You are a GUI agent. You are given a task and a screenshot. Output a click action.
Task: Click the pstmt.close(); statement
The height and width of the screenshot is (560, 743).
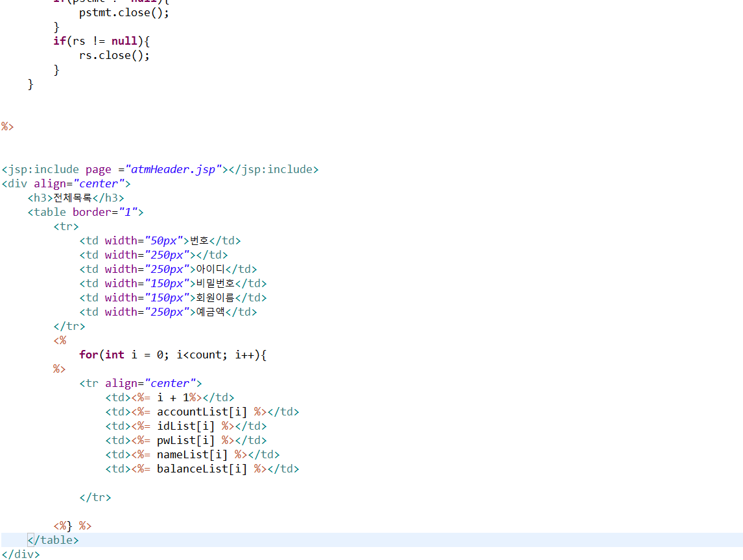pyautogui.click(x=124, y=13)
